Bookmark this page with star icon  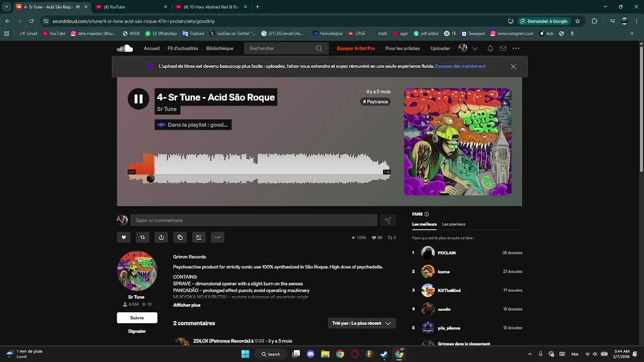tap(578, 21)
